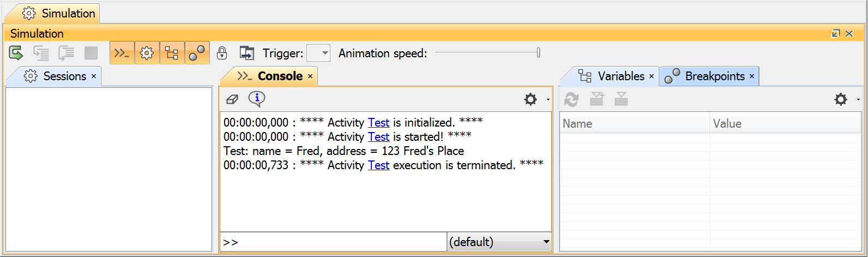Select the Sessions tab
Image resolution: width=868 pixels, height=257 pixels.
[x=64, y=76]
